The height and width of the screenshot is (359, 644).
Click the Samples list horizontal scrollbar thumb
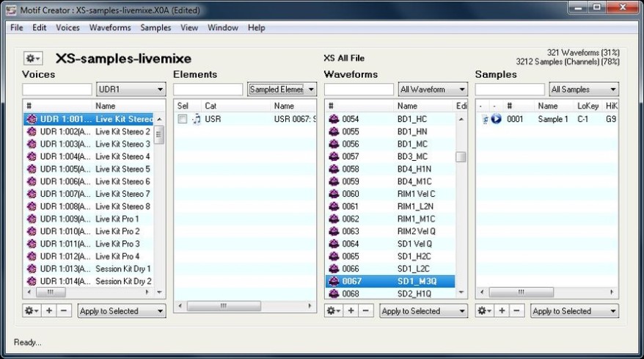pyautogui.click(x=522, y=292)
